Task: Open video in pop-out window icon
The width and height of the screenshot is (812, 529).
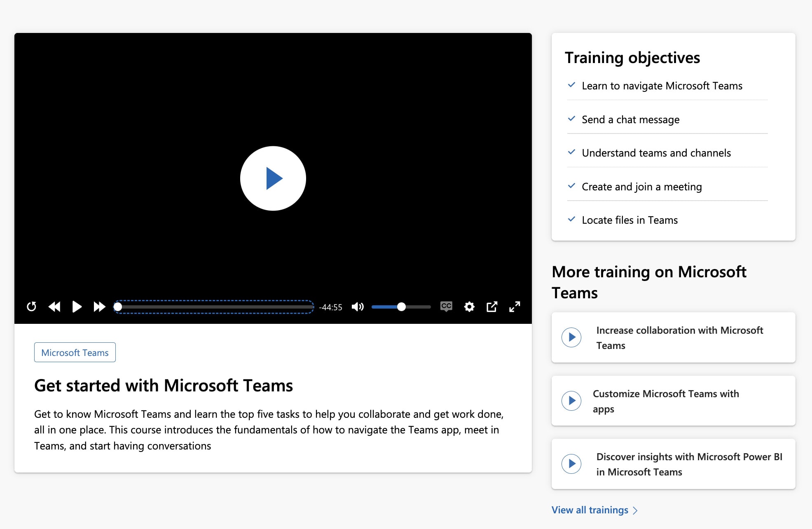Action: [x=492, y=307]
